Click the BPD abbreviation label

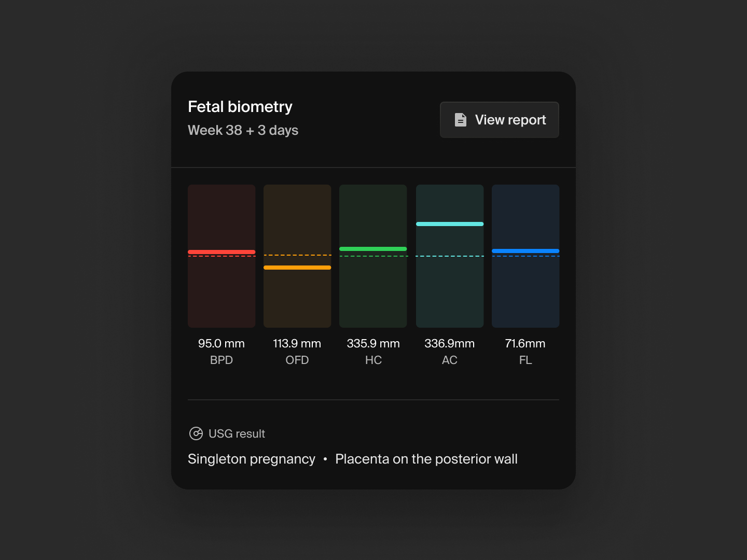(x=222, y=360)
